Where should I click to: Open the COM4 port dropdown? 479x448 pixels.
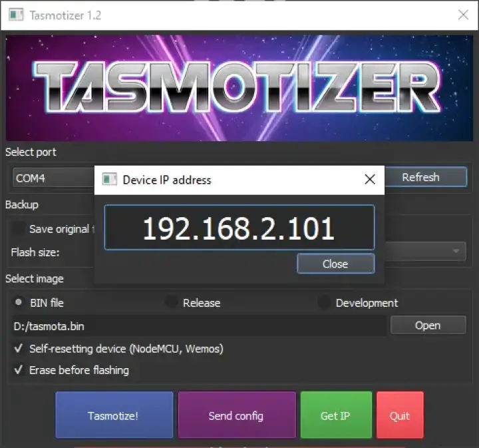pos(53,178)
